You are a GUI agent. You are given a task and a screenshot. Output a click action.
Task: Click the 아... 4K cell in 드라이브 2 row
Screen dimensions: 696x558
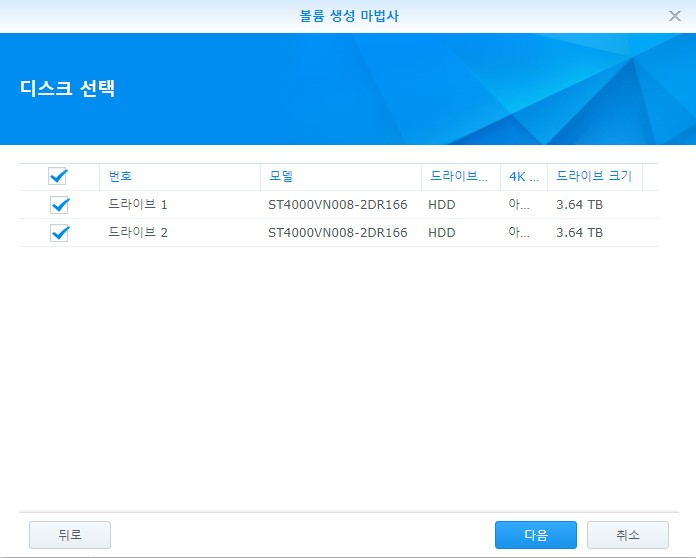click(x=519, y=233)
